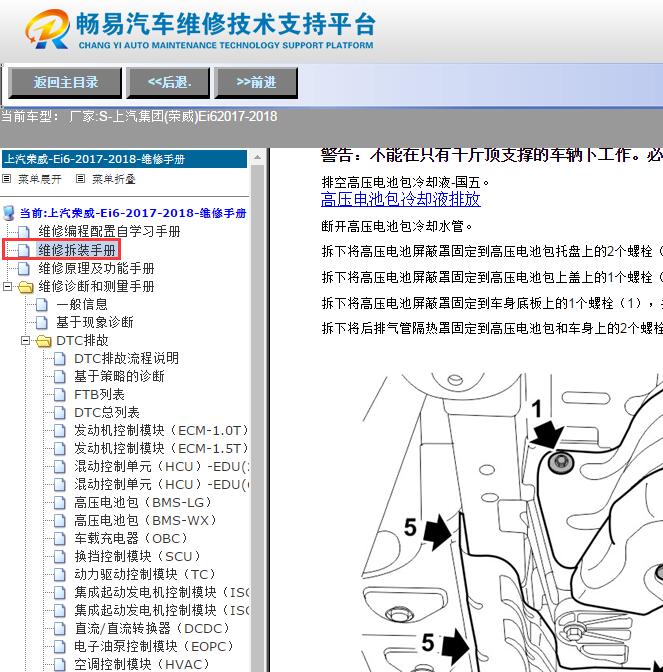Image resolution: width=663 pixels, height=672 pixels.
Task: Click page icon beside DTC总列表
Action: (x=60, y=413)
